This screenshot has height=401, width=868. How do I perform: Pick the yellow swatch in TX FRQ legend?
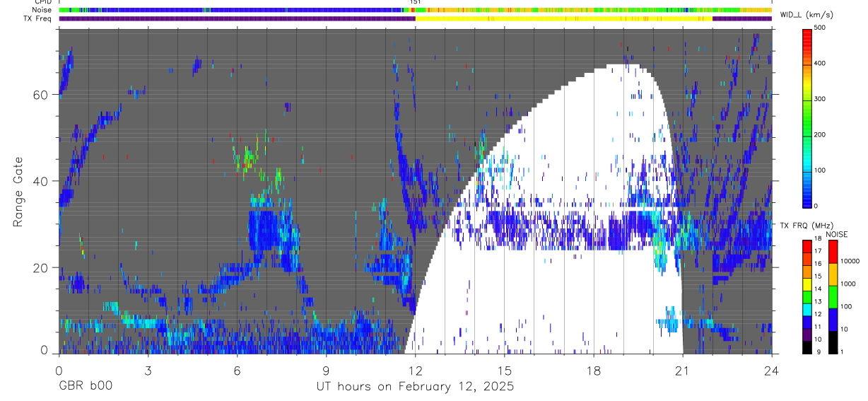807,283
